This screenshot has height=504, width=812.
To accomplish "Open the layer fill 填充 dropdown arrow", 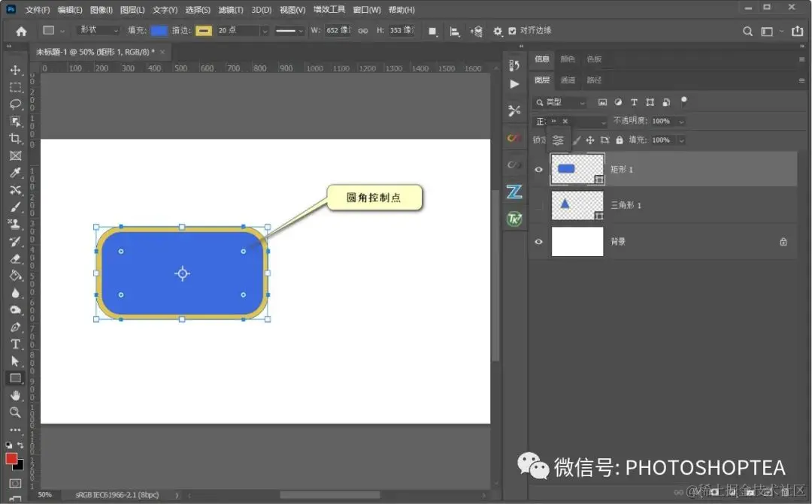I will point(681,140).
